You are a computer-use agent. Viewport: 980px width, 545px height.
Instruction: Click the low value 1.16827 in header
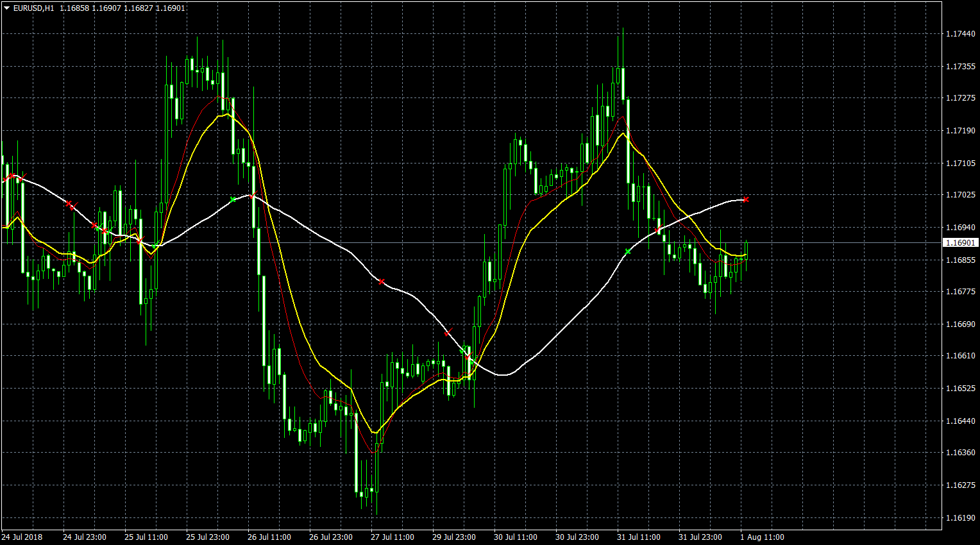pyautogui.click(x=138, y=8)
